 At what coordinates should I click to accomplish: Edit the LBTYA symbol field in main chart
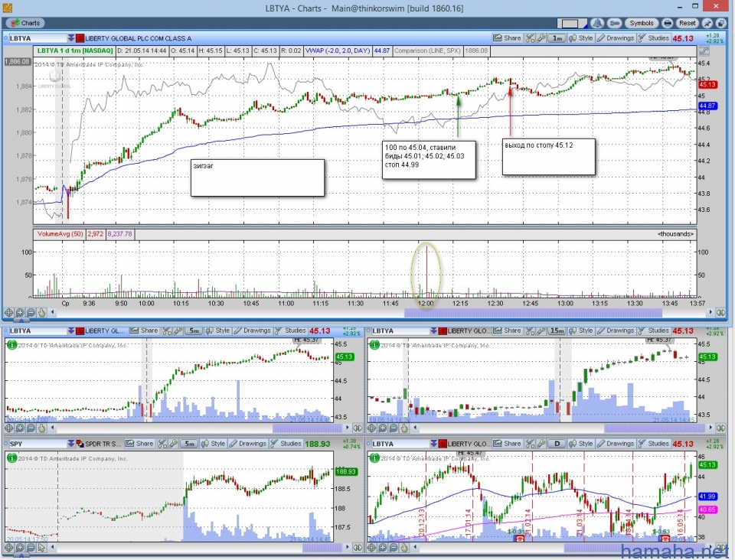tap(38, 38)
